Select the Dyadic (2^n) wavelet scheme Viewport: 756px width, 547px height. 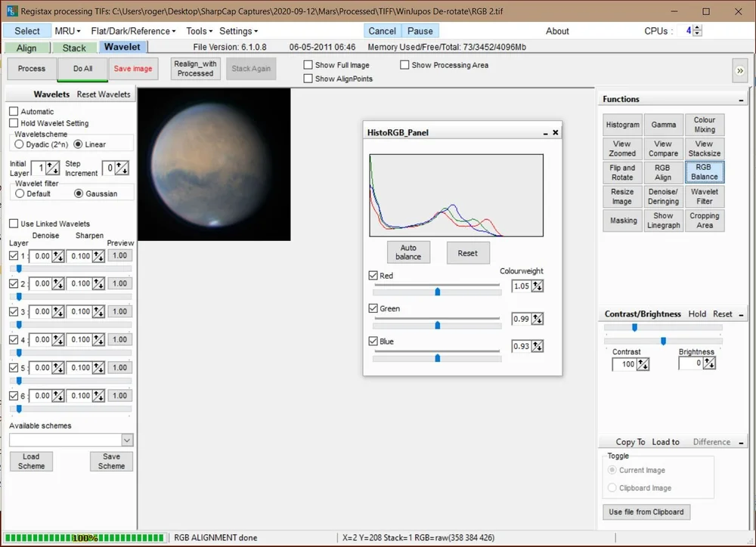(x=20, y=144)
